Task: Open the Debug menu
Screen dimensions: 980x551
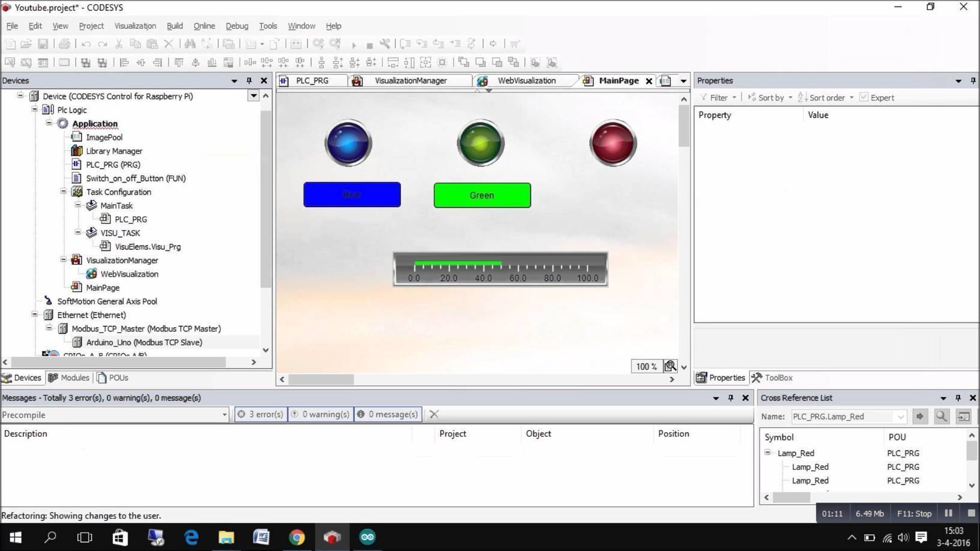Action: (x=237, y=26)
